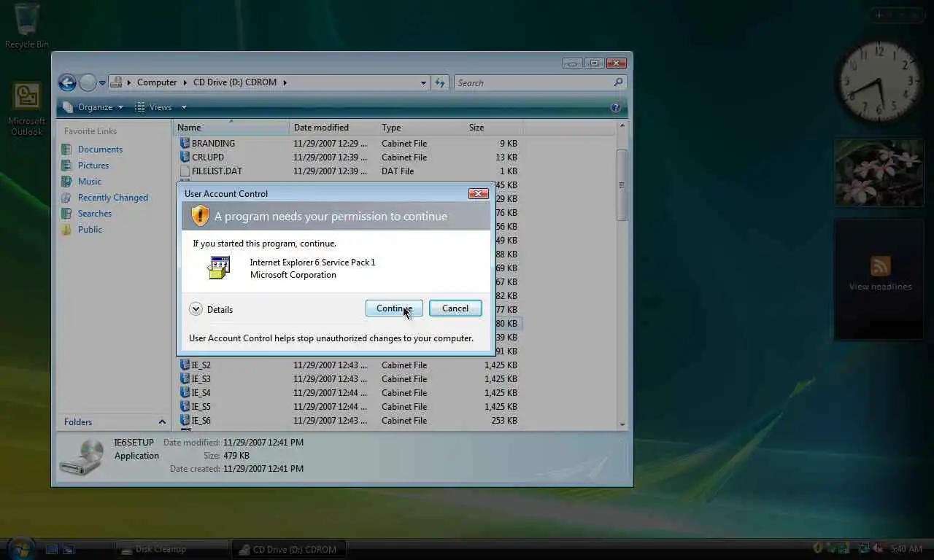Click the volume icon in system tray
The width and height of the screenshot is (934, 560).
(x=876, y=548)
